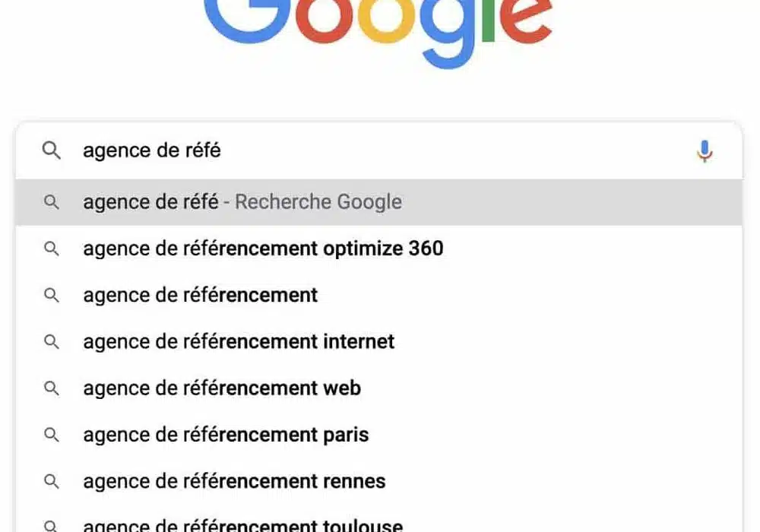Click inside the search text field

380,150
